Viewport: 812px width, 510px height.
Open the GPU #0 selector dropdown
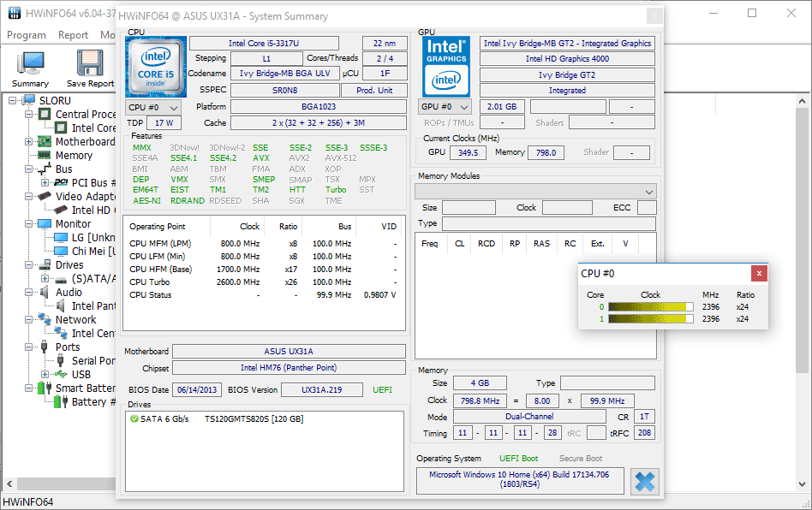click(445, 107)
